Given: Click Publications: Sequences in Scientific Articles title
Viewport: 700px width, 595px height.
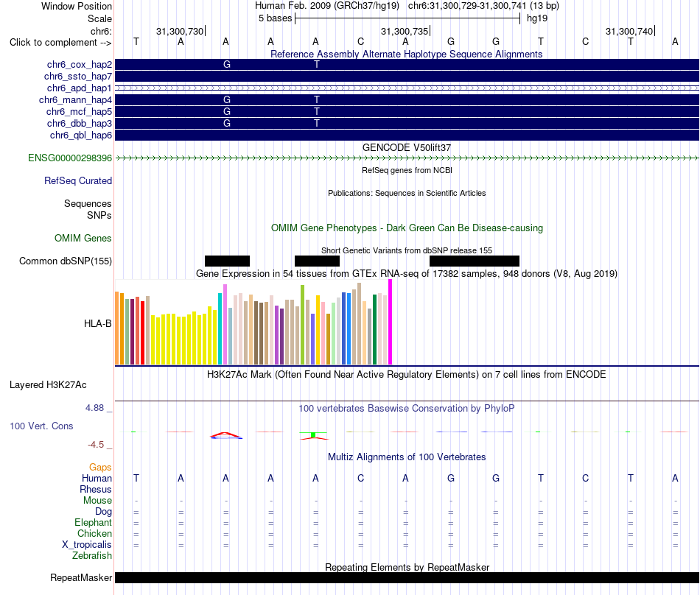Looking at the screenshot, I should (407, 193).
